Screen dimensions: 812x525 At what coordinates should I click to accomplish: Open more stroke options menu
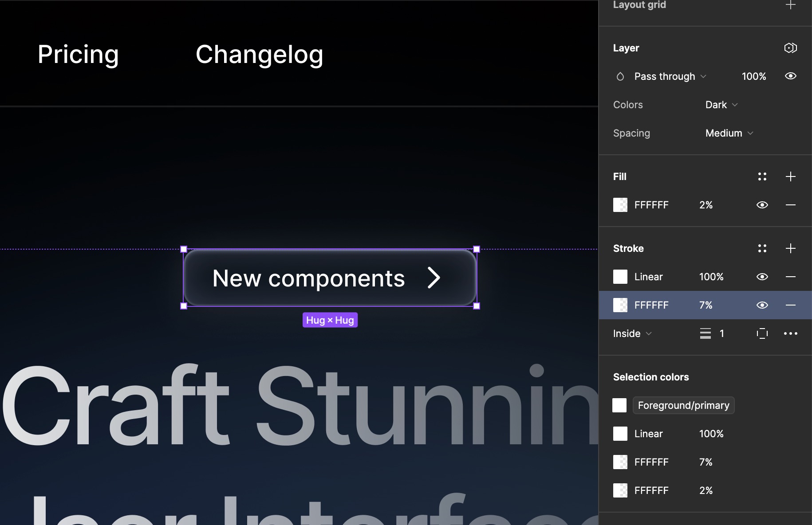(x=792, y=333)
